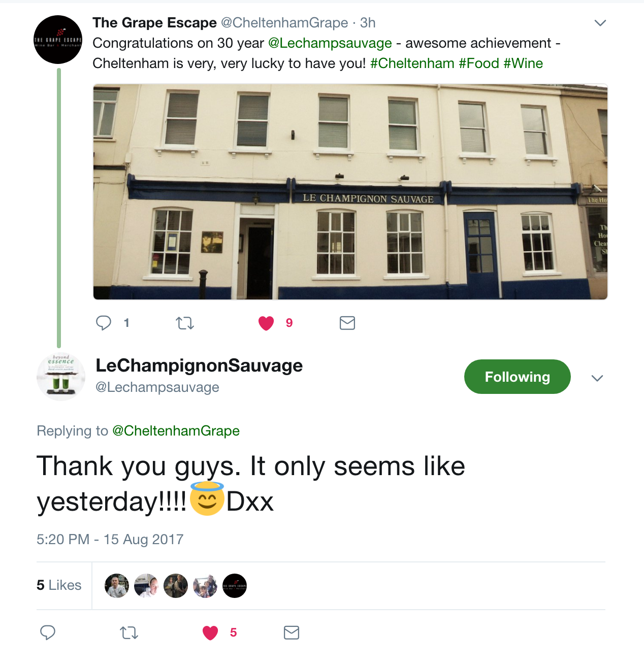Open The Grape Escape tweet options chevron

[x=600, y=23]
